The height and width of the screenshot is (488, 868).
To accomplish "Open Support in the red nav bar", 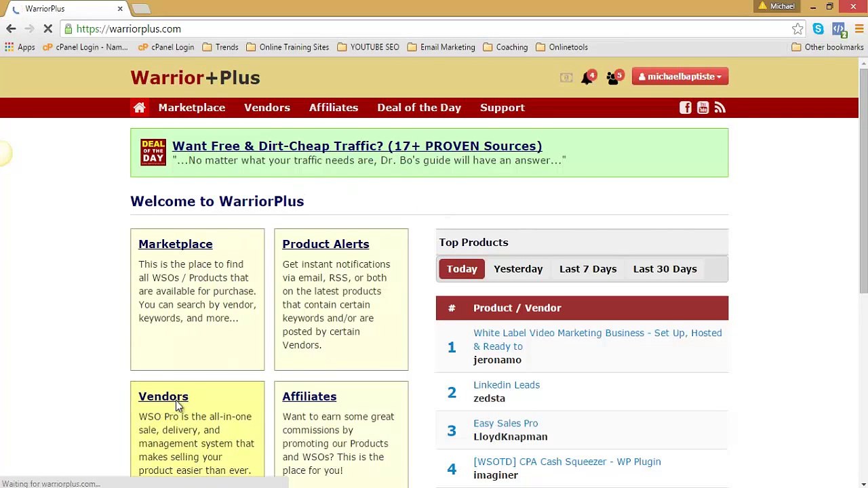I will pos(502,108).
